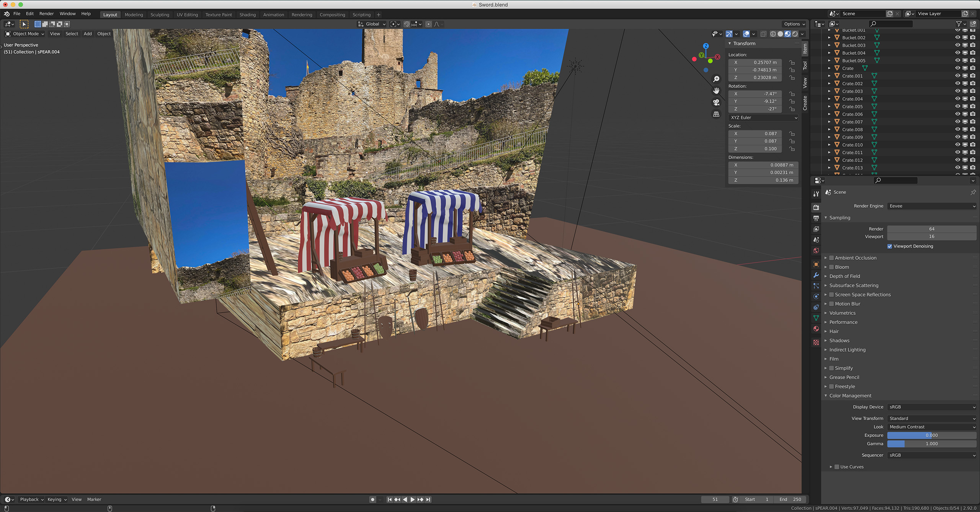Open the Render menu
The width and height of the screenshot is (980, 512).
pos(47,14)
